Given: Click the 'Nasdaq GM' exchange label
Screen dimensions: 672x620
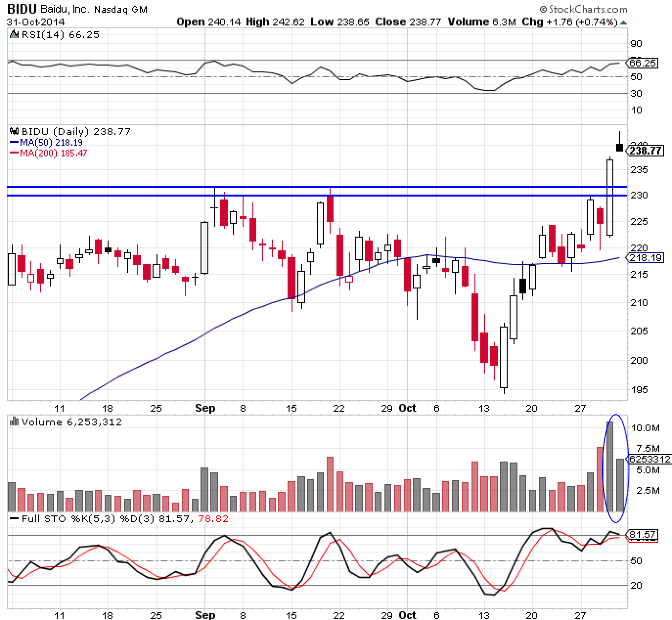Looking at the screenshot, I should point(120,10).
